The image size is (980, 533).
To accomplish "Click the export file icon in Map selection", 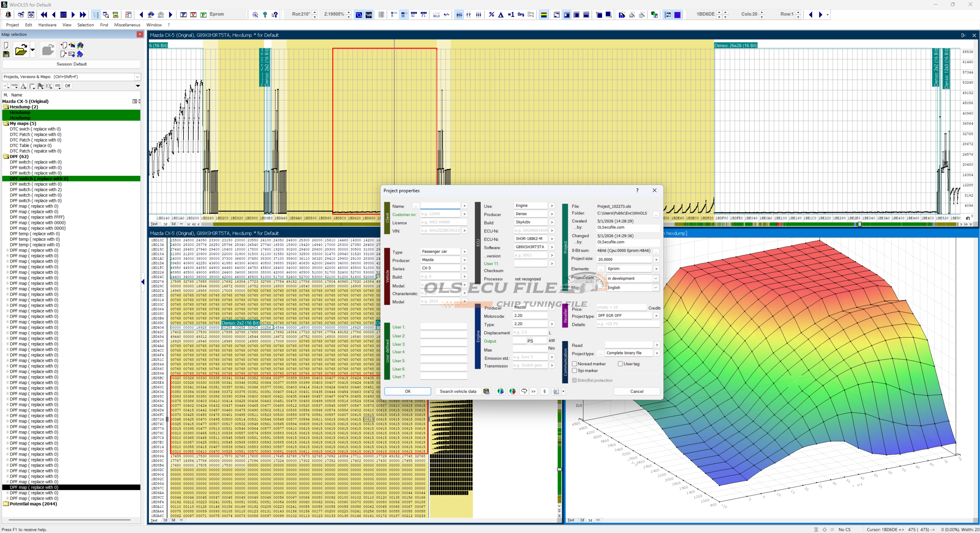I will 64,54.
